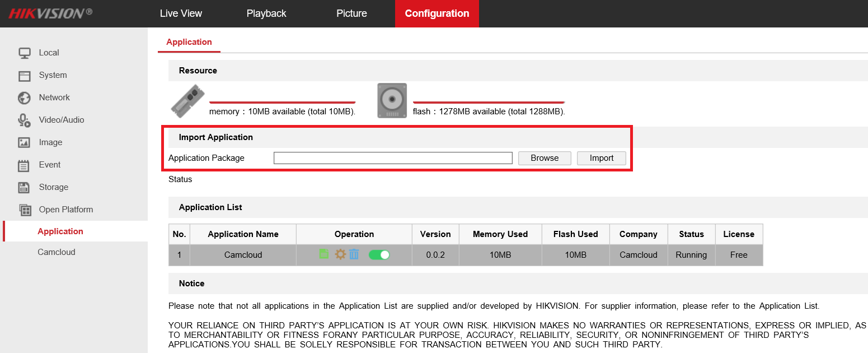The height and width of the screenshot is (353, 868).
Task: Click the Network globe icon
Action: click(x=24, y=97)
